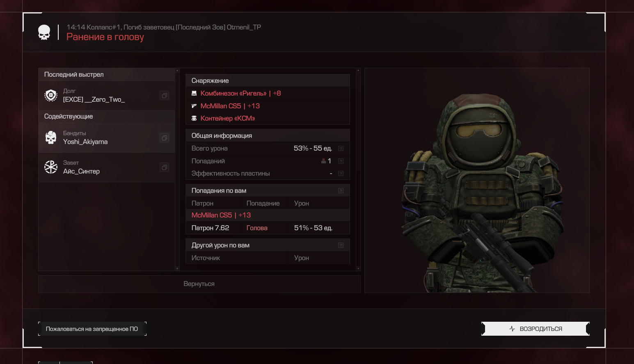
Task: Click Пожаловаться на запрещенное ПО button
Action: click(x=92, y=329)
